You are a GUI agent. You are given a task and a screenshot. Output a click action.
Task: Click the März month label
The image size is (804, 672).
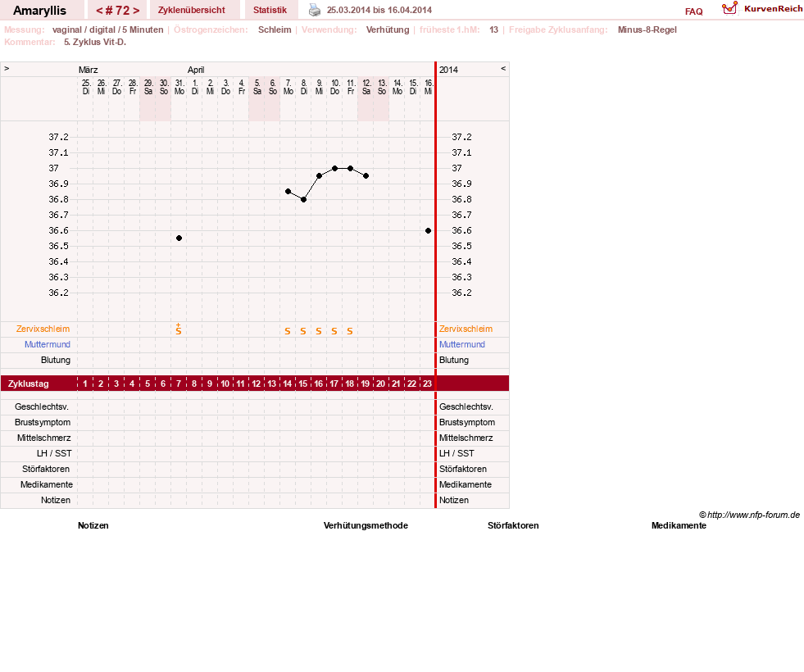coord(89,70)
